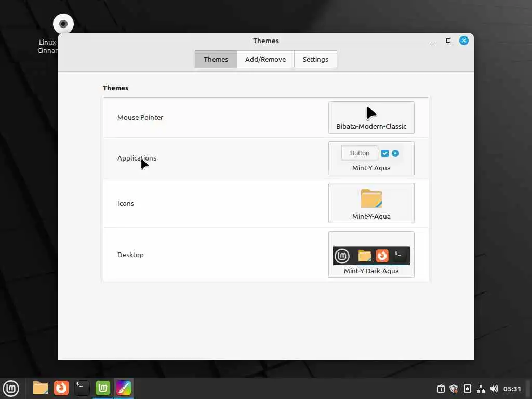Switch to the green Mint welcome app in the taskbar
Image resolution: width=532 pixels, height=399 pixels.
click(103, 388)
